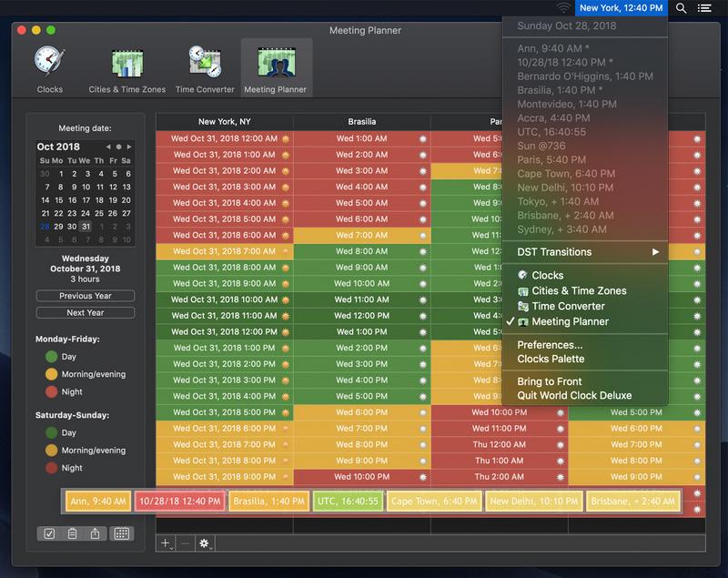Click the share icon button
This screenshot has width=728, height=578.
[x=95, y=533]
